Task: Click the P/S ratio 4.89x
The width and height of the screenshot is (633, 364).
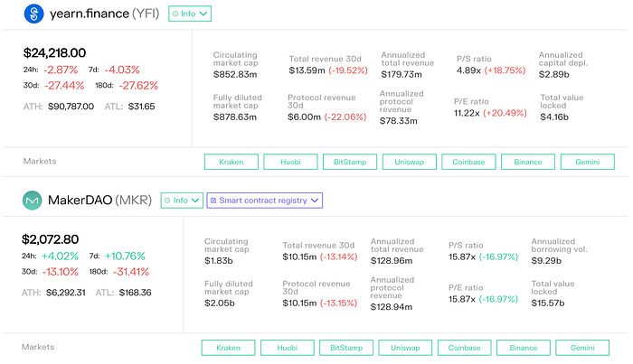Action: point(468,70)
